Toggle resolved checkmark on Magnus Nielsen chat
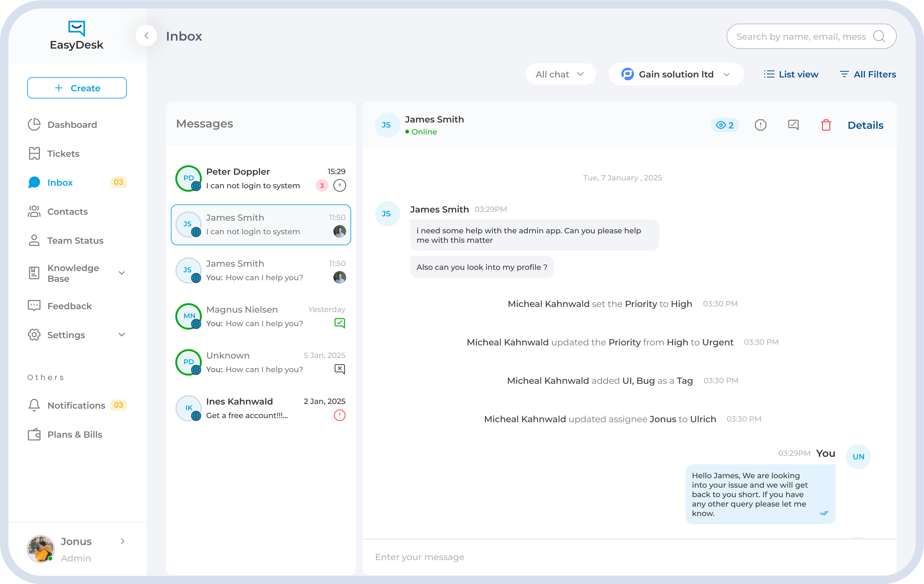924x584 pixels. (340, 323)
